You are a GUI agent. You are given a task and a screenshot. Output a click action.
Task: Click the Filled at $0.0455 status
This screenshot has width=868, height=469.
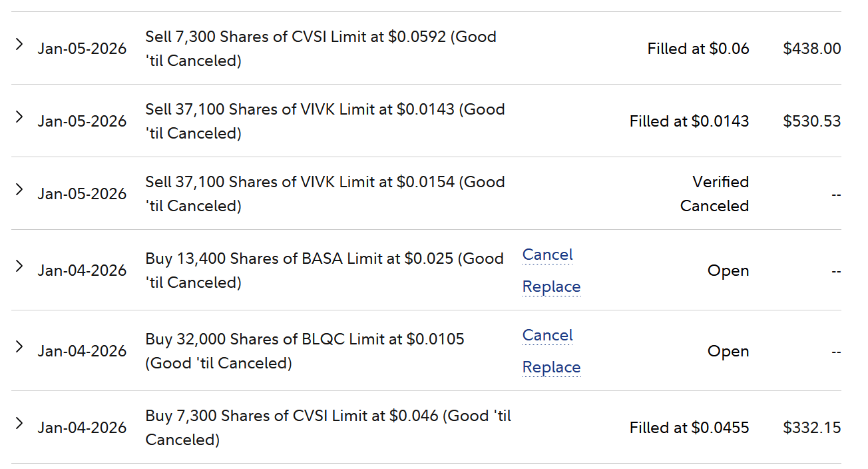[689, 428]
